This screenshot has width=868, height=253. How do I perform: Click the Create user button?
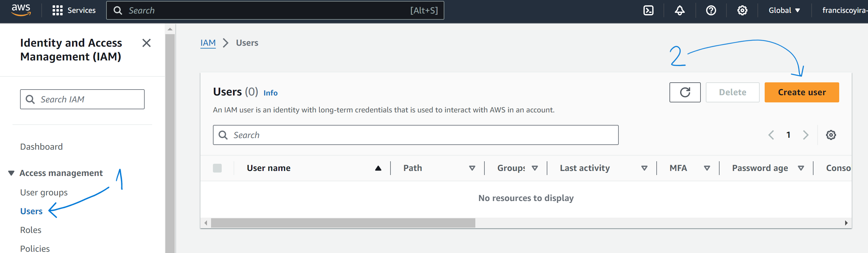pyautogui.click(x=802, y=92)
